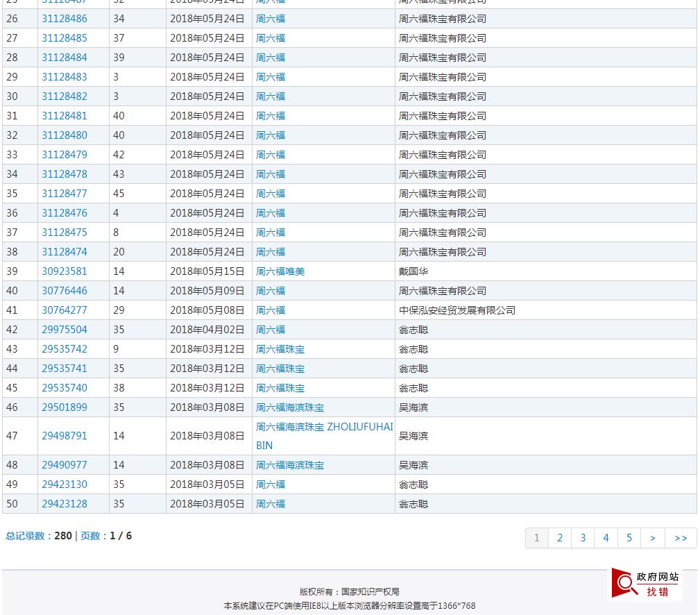The image size is (700, 615).
Task: Open application number 31128484
Action: (x=65, y=58)
